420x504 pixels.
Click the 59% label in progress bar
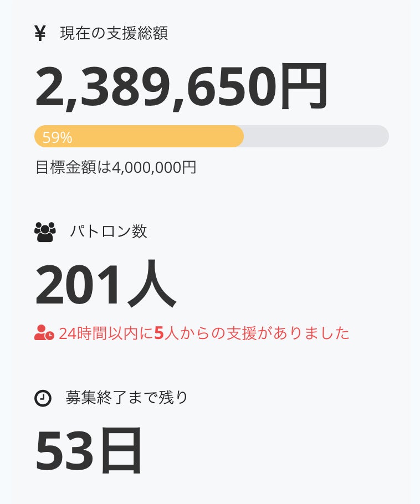point(57,137)
